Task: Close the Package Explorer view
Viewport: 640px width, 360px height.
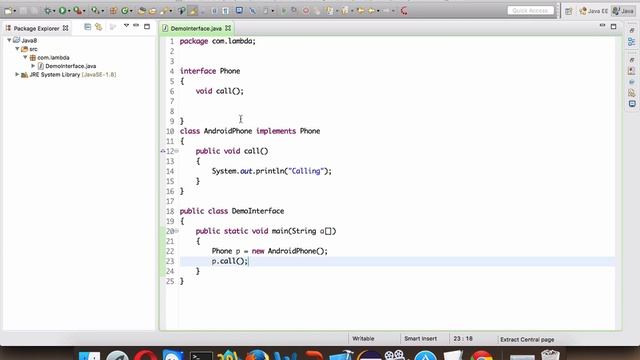Action: 65,28
